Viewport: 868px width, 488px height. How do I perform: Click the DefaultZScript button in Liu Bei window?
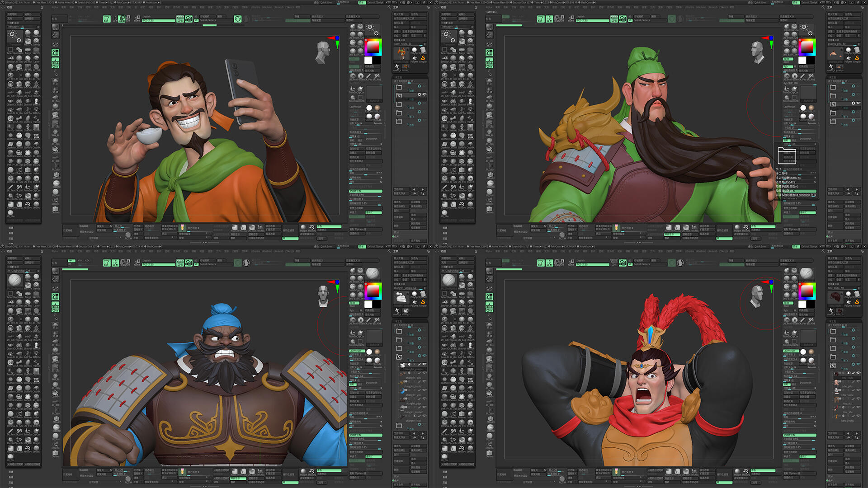click(x=375, y=3)
